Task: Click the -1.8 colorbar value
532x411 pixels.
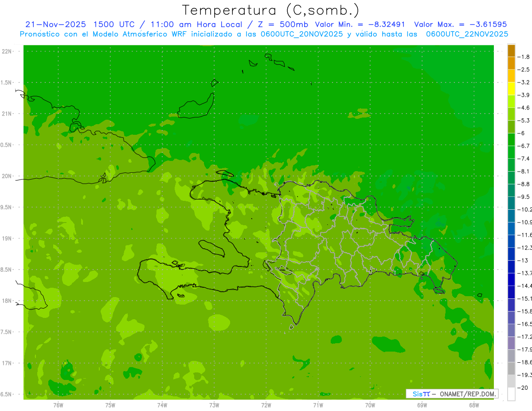Action: 524,57
